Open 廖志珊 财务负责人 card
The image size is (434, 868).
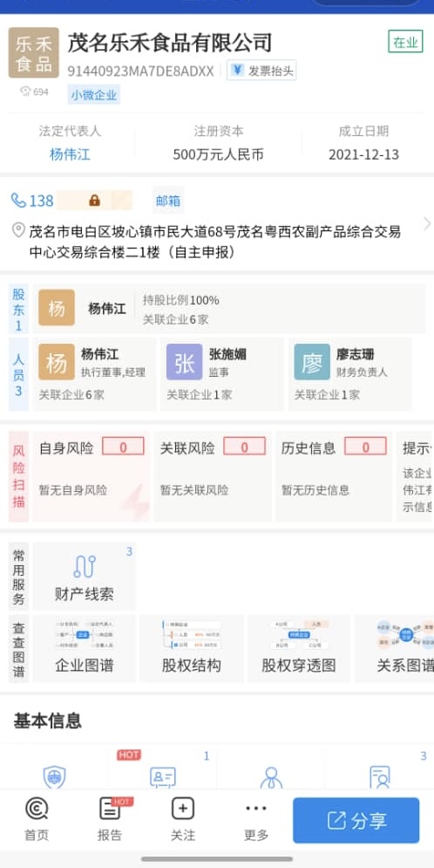pyautogui.click(x=349, y=374)
